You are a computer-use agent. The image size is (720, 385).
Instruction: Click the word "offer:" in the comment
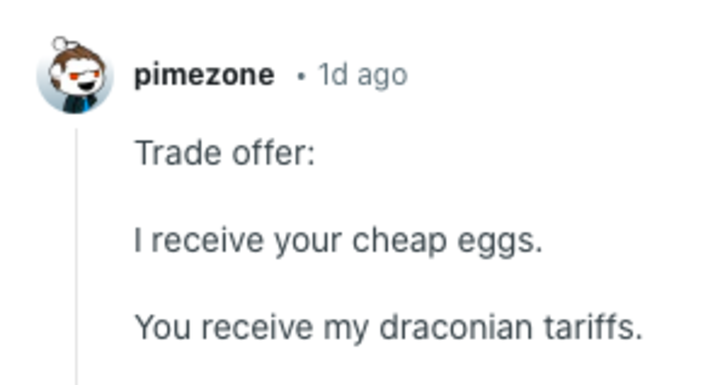(x=274, y=153)
